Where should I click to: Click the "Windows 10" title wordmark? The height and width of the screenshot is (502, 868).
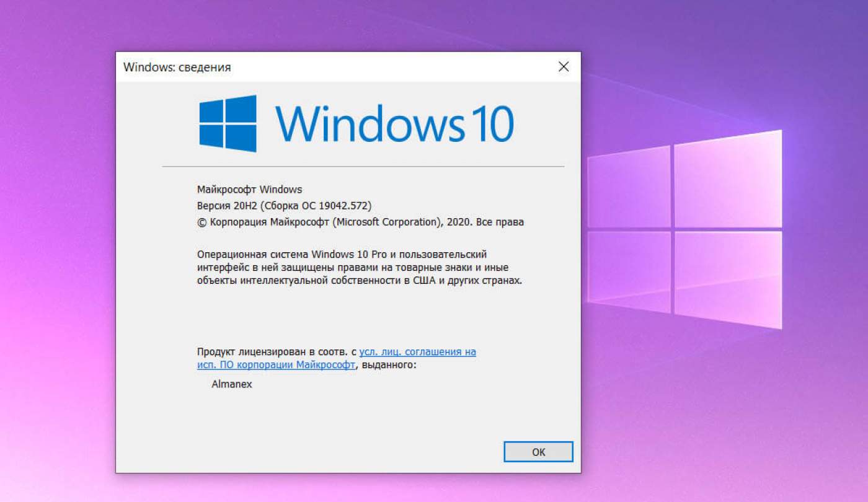(x=394, y=124)
